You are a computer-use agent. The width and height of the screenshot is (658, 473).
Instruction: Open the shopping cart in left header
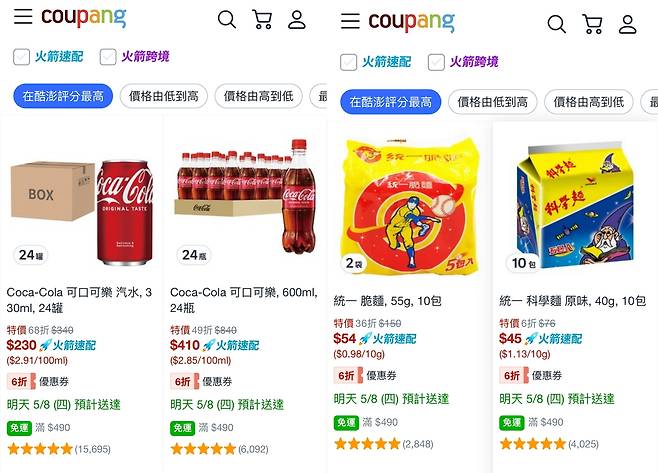click(262, 19)
